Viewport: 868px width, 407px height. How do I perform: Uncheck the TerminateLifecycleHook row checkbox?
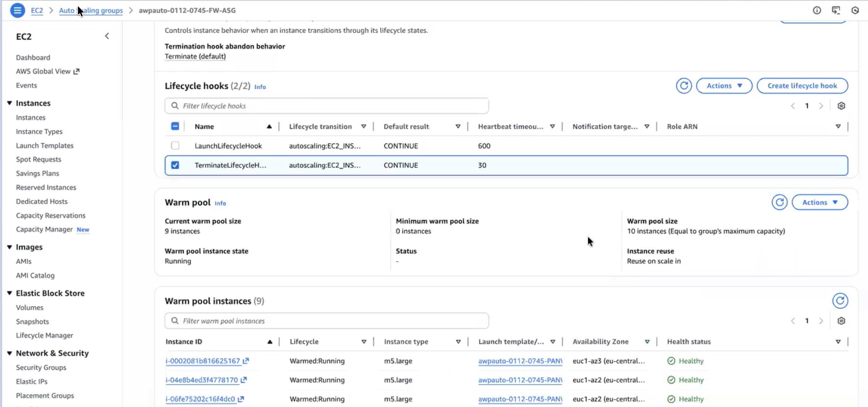175,165
